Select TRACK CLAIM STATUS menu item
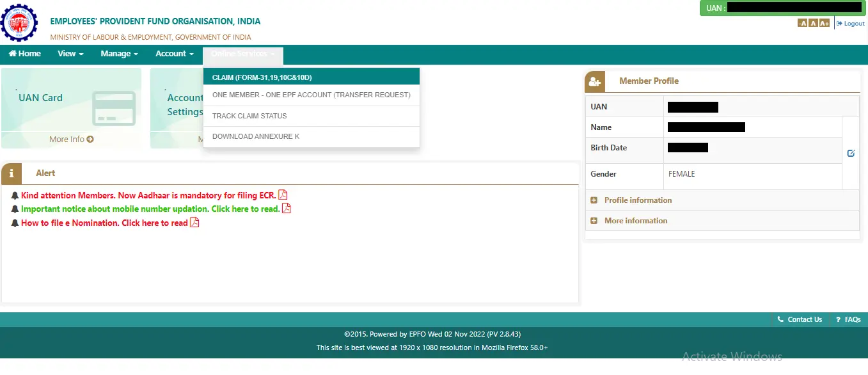868x375 pixels. pos(249,116)
